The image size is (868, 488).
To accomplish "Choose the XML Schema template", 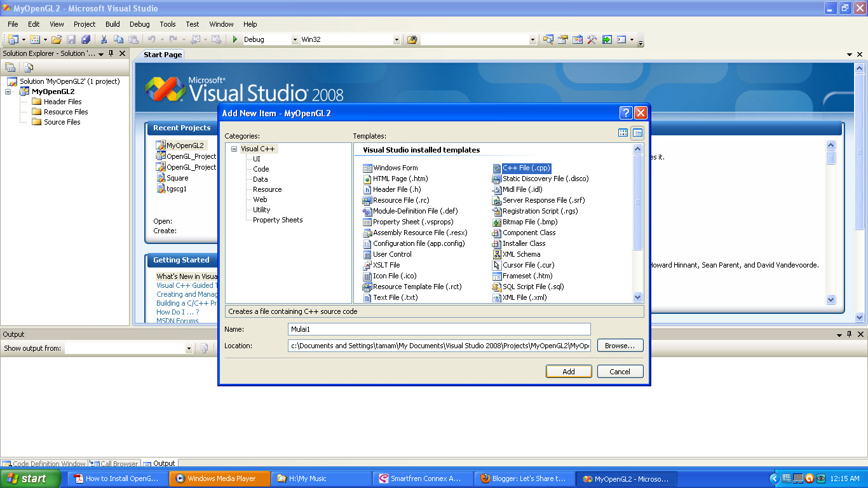I will [x=517, y=254].
